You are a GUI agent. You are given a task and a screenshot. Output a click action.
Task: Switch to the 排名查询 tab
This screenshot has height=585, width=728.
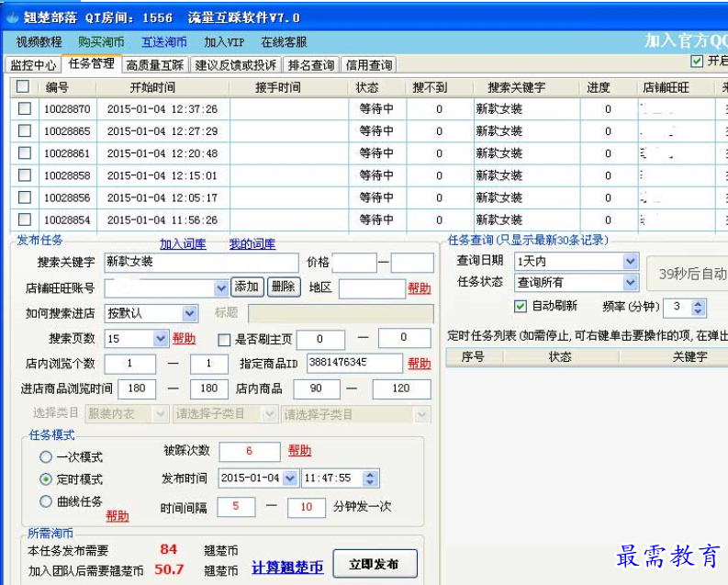point(311,65)
